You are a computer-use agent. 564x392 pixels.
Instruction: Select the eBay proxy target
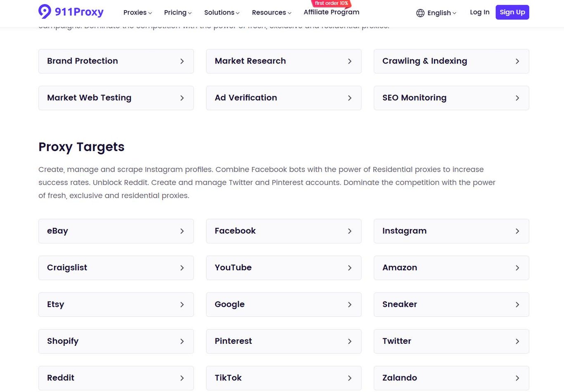coord(116,231)
